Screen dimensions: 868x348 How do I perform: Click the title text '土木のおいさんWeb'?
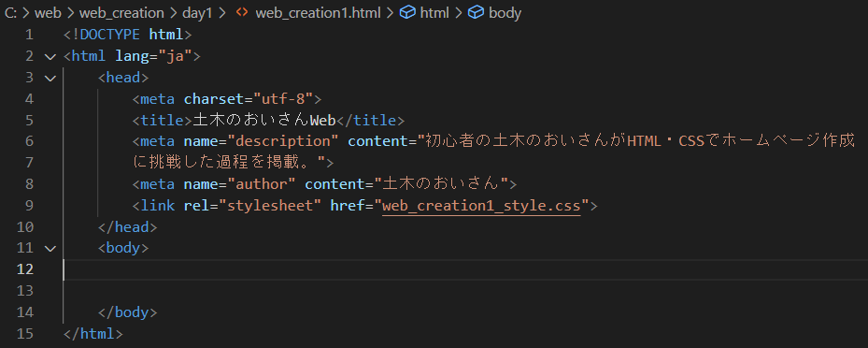pos(264,121)
